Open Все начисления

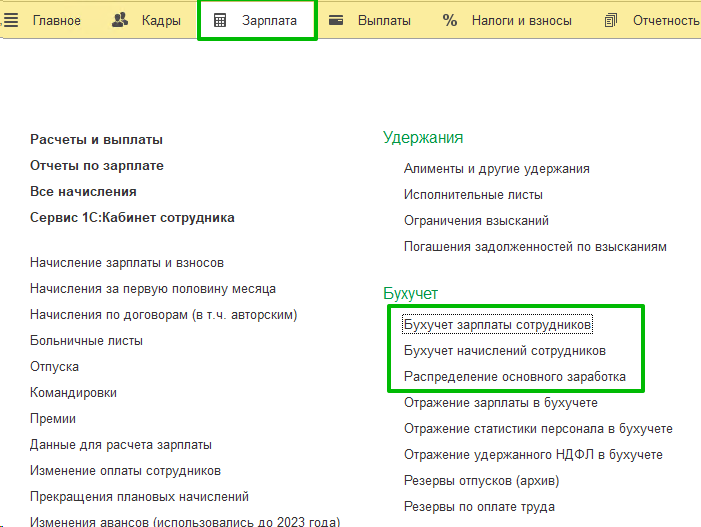point(83,192)
